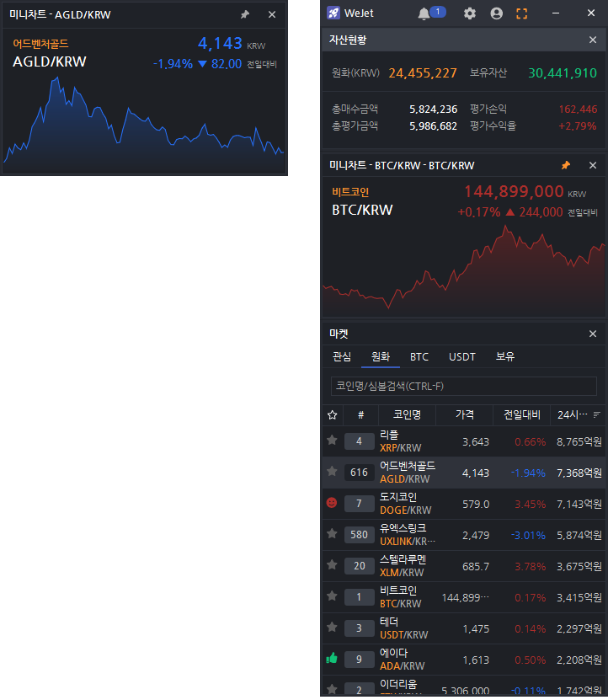Image resolution: width=608 pixels, height=700 pixels.
Task: Click the WeJet rocket logo icon
Action: (x=333, y=13)
